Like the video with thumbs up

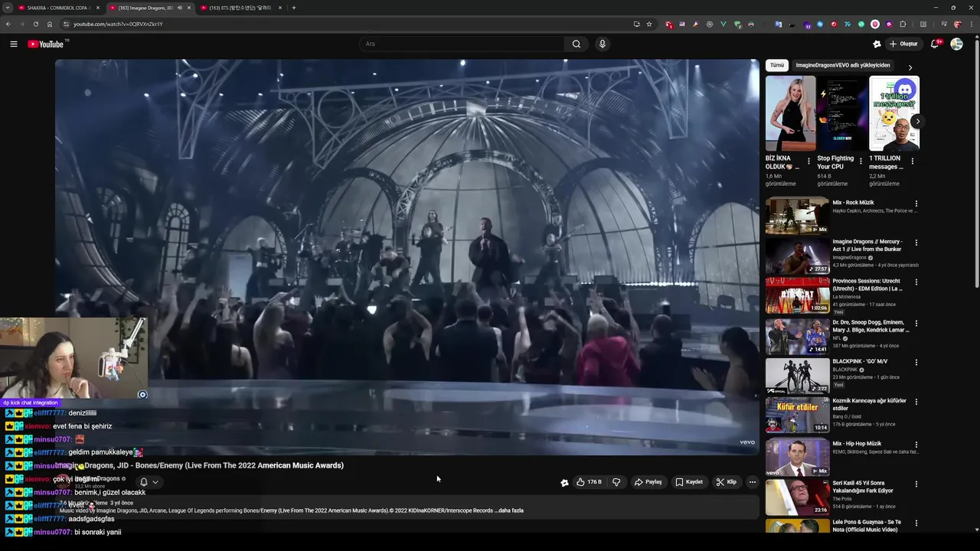click(x=589, y=482)
